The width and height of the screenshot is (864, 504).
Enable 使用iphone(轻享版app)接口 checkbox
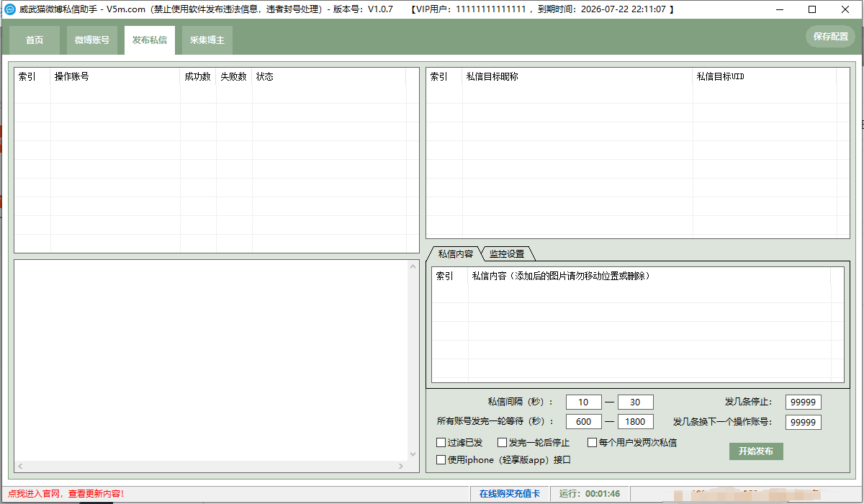(x=441, y=459)
